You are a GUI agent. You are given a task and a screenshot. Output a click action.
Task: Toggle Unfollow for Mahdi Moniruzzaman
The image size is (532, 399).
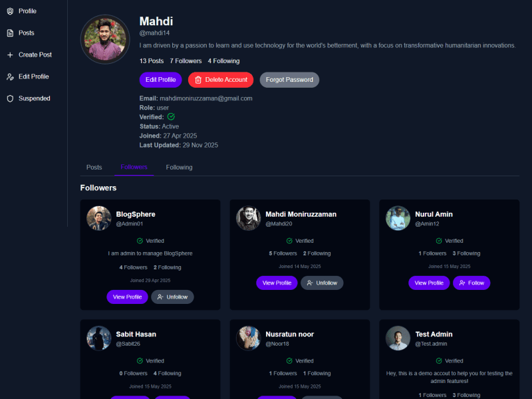322,283
